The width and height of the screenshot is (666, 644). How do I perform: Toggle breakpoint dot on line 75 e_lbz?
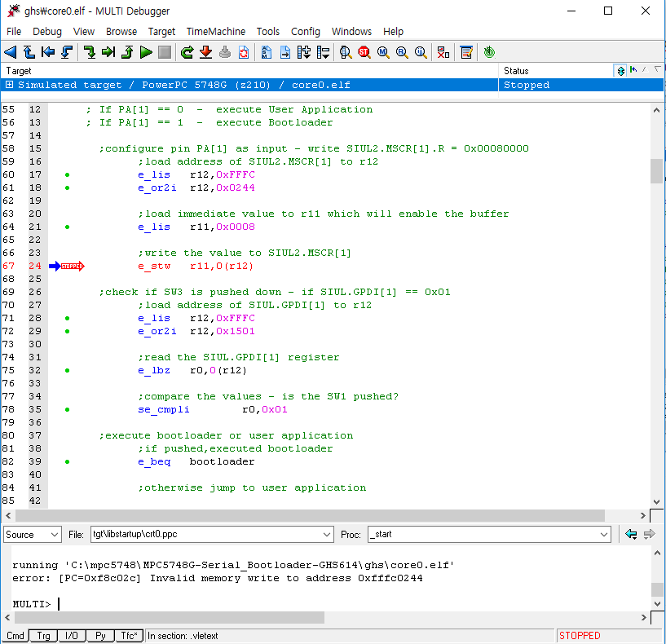67,370
